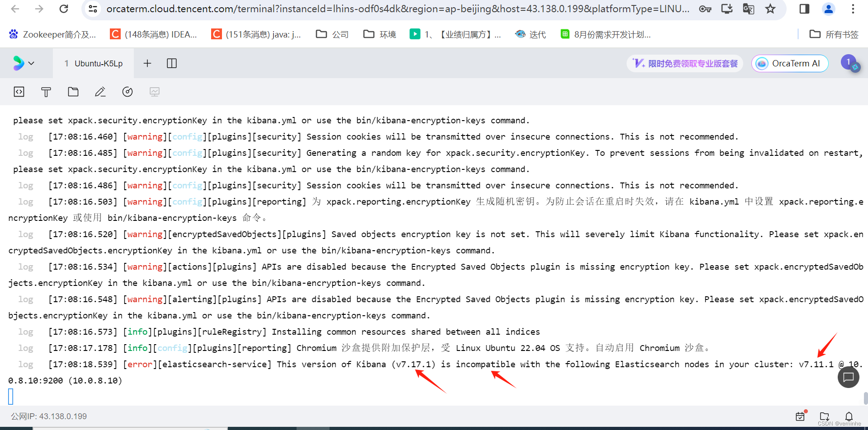868x430 pixels.
Task: Open the monitoring screen icon
Action: [155, 92]
